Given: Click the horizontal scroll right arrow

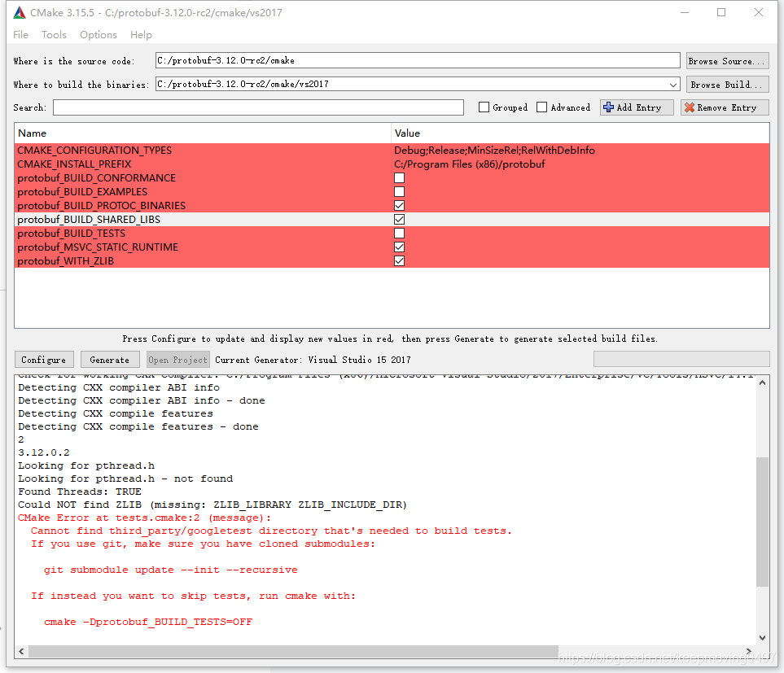Looking at the screenshot, I should [748, 651].
